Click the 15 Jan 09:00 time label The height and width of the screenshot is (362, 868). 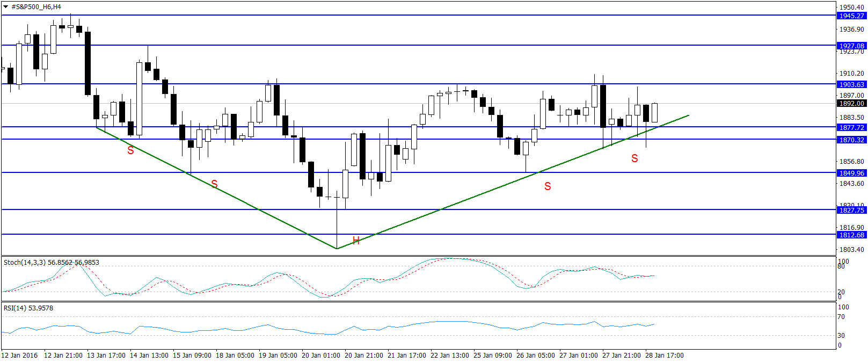[x=192, y=356]
